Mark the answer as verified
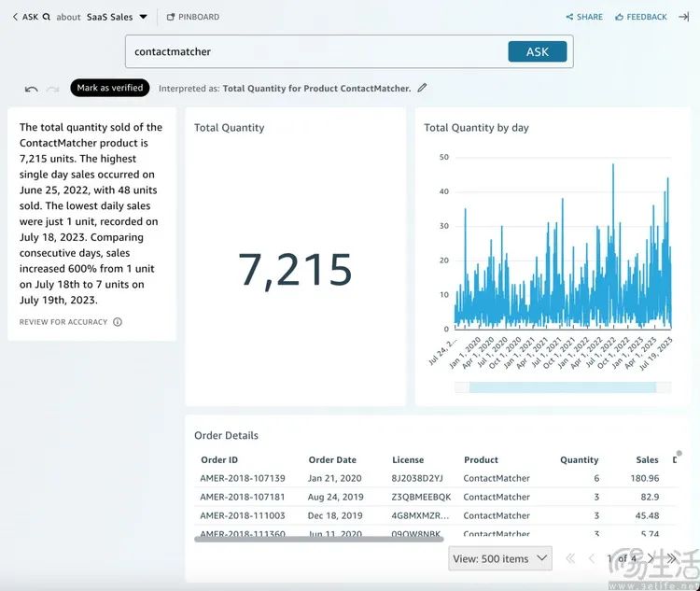Image resolution: width=700 pixels, height=591 pixels. click(x=110, y=88)
